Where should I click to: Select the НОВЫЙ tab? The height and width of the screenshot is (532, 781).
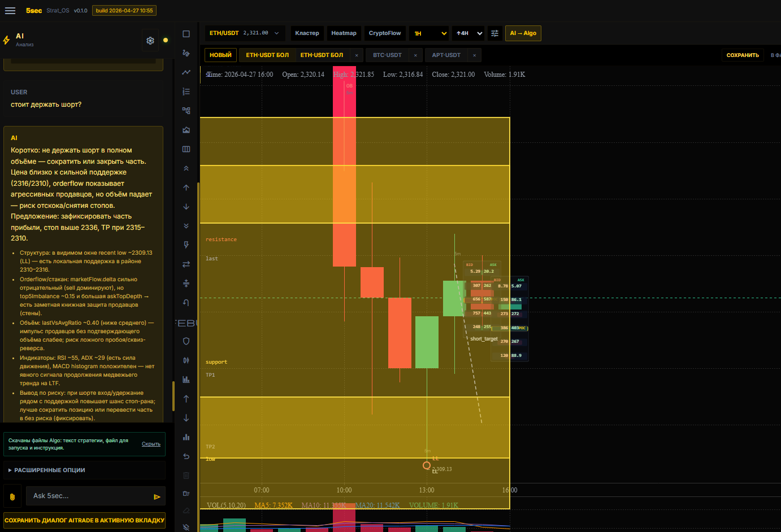[x=220, y=55]
